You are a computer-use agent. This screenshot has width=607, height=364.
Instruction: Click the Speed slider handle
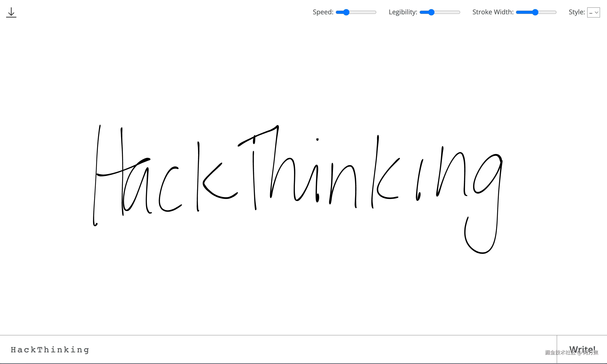[346, 12]
